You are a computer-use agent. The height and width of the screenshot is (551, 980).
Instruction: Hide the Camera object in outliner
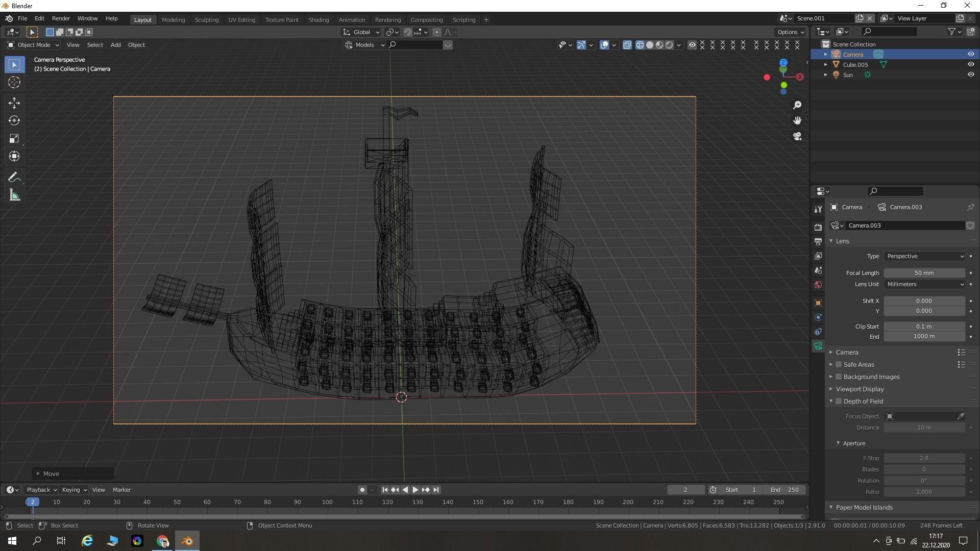point(971,54)
